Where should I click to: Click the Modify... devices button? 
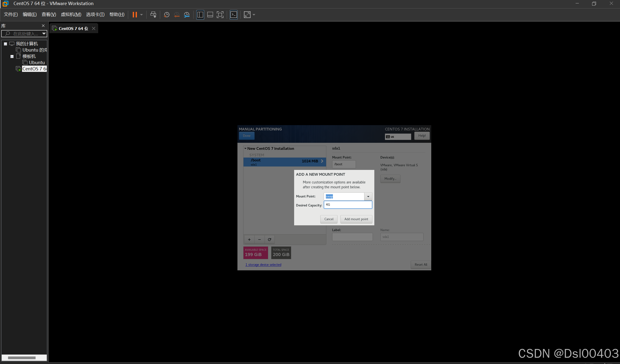390,179
